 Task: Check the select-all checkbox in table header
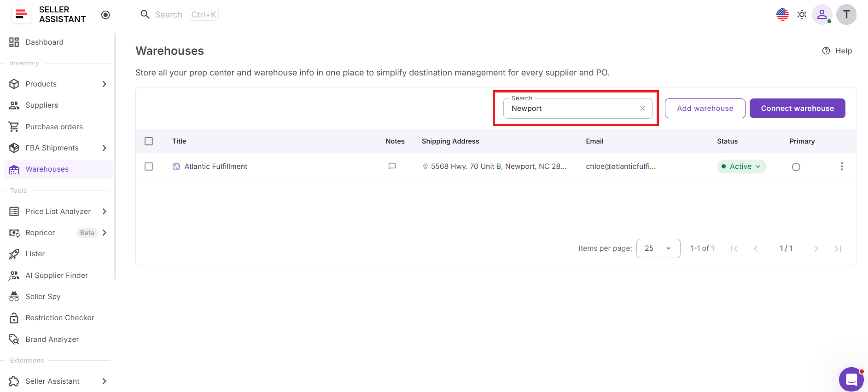149,141
